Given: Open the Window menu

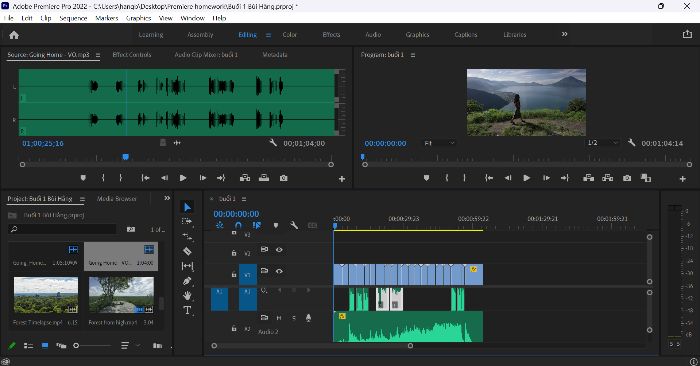Looking at the screenshot, I should [192, 18].
